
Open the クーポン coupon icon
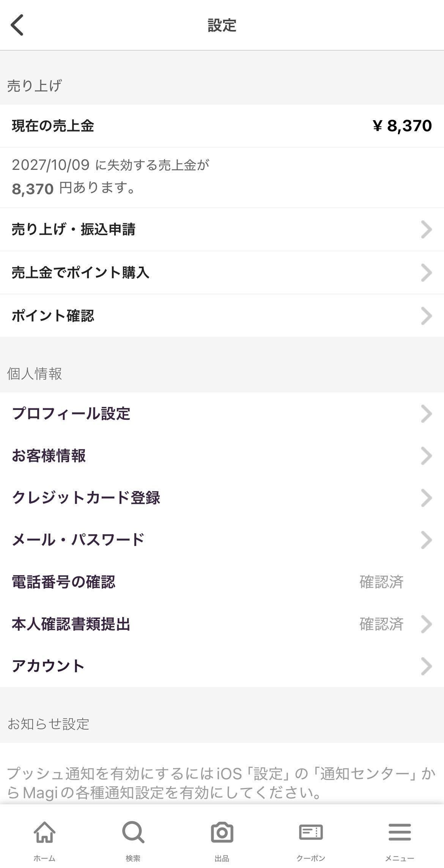tap(311, 832)
